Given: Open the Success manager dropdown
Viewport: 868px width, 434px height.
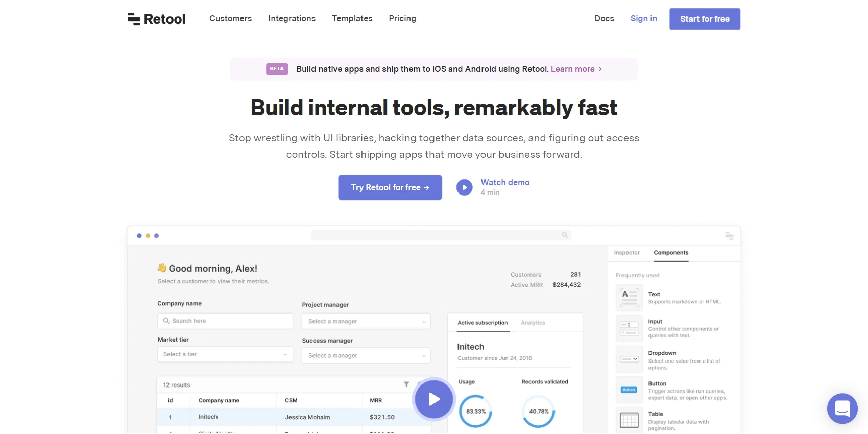Looking at the screenshot, I should 366,355.
